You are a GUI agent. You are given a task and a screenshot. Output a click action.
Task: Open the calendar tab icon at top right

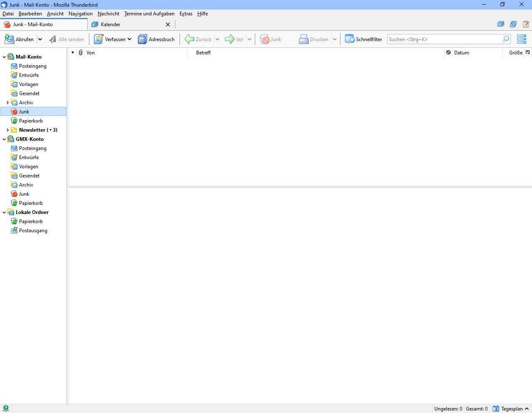tap(501, 25)
